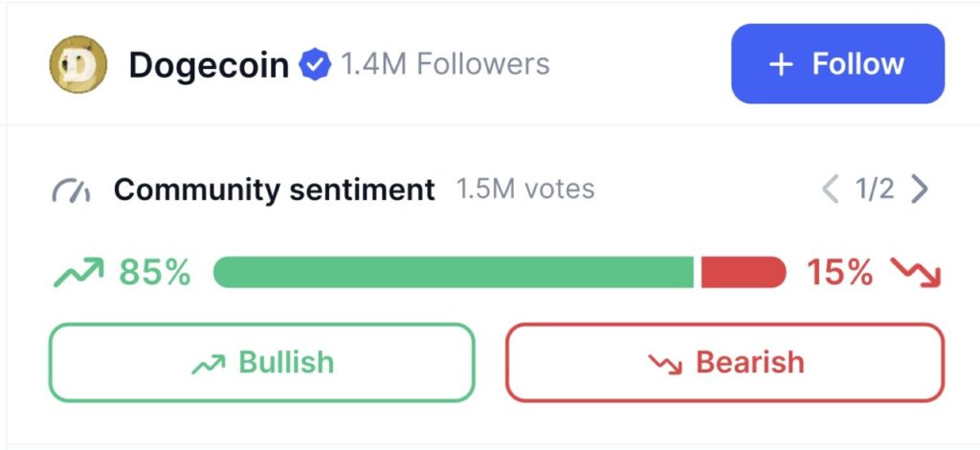Viewport: 980px width, 450px height.
Task: Click the 1/2 page indicator
Action: pyautogui.click(x=875, y=190)
